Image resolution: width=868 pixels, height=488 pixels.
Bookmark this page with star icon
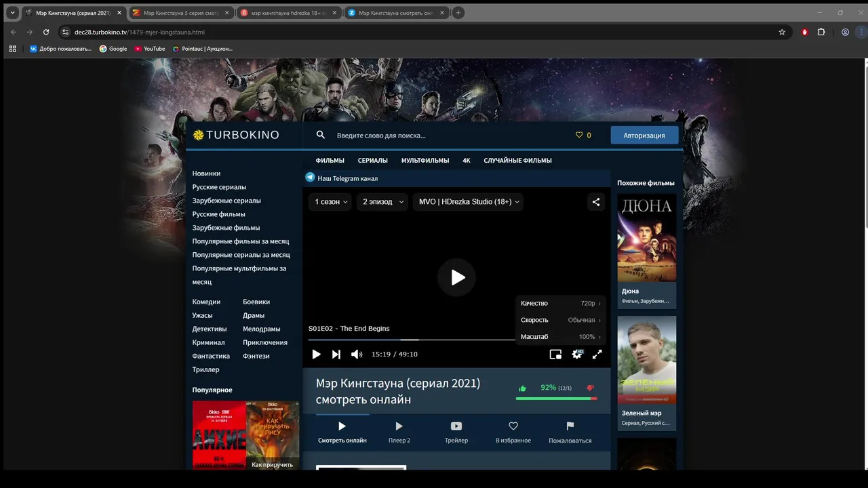coord(782,32)
